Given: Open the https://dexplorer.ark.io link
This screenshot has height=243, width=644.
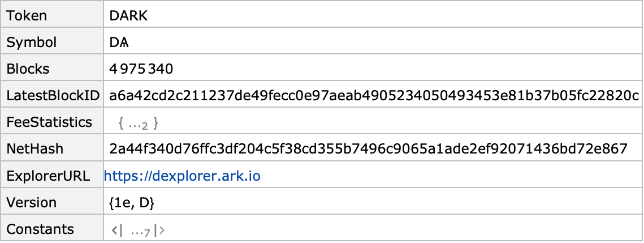Looking at the screenshot, I should click(x=182, y=176).
